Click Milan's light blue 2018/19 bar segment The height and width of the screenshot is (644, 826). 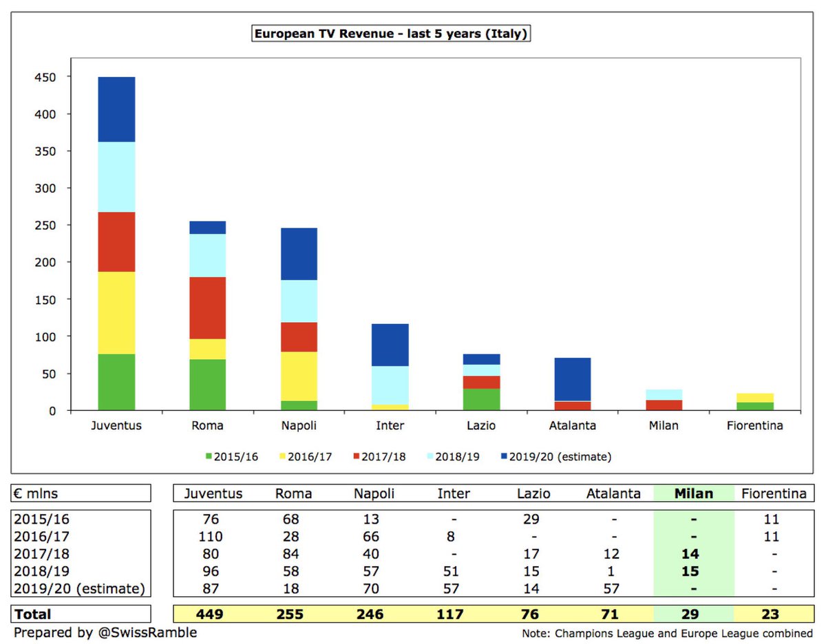[x=664, y=395]
